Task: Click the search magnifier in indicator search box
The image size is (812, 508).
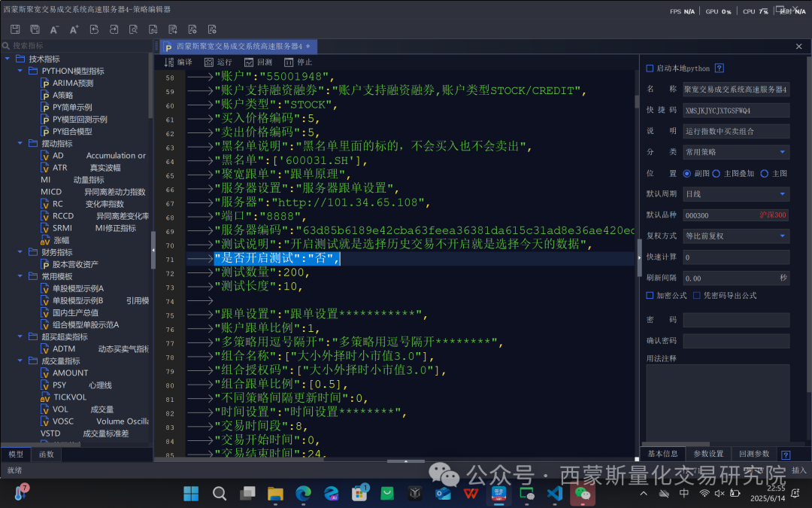Action: coord(6,46)
